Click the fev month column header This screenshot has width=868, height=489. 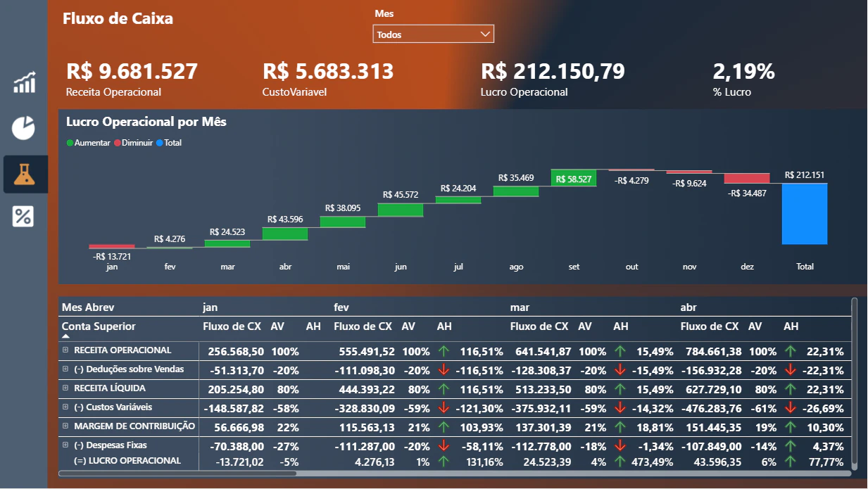pyautogui.click(x=341, y=307)
